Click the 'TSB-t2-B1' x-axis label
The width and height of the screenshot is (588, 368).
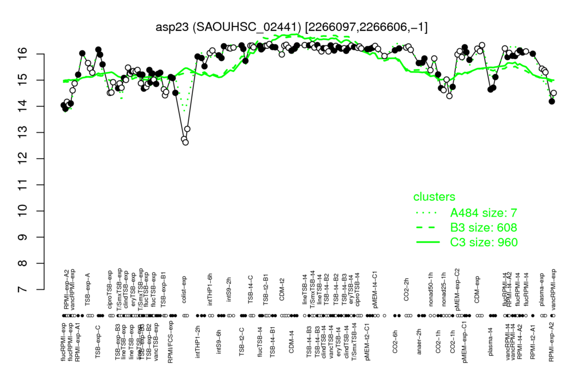[x=266, y=289]
